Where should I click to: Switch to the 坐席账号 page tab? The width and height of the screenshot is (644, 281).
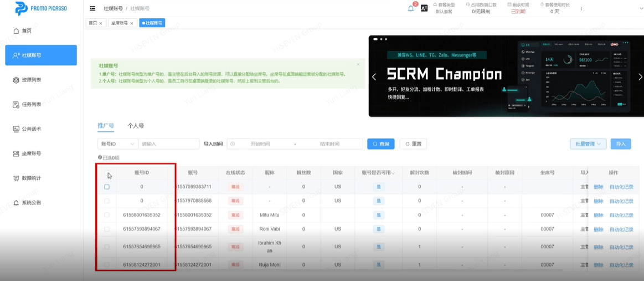tap(122, 23)
